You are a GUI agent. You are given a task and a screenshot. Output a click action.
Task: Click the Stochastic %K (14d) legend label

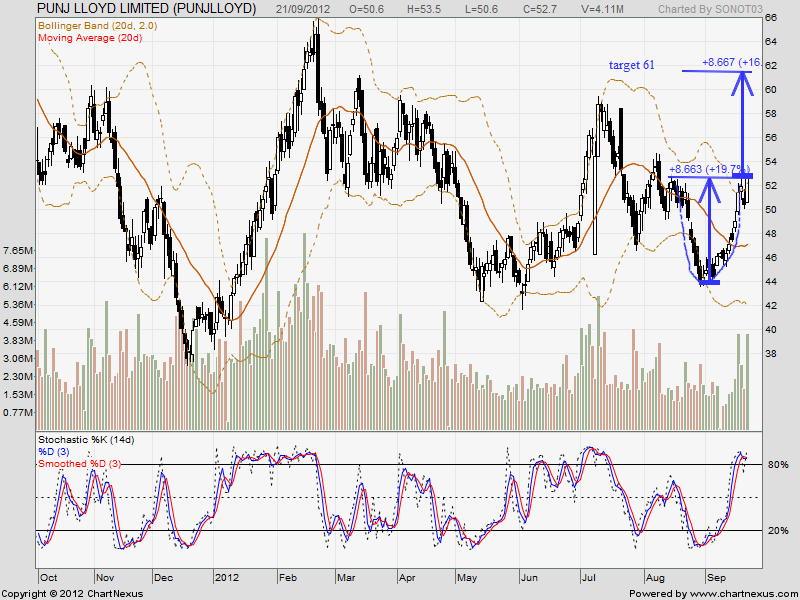point(86,439)
